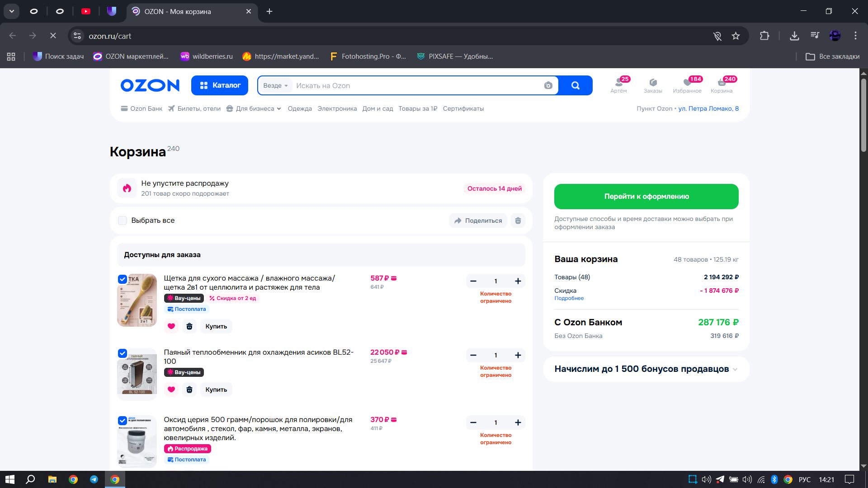Screen dimensions: 868x488
Task: Increase quantity of heat exchanger with plus
Action: (518, 355)
